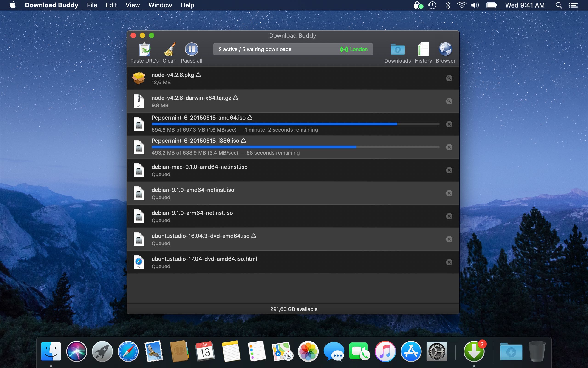Open the View menu
This screenshot has height=368, width=588.
coord(133,5)
